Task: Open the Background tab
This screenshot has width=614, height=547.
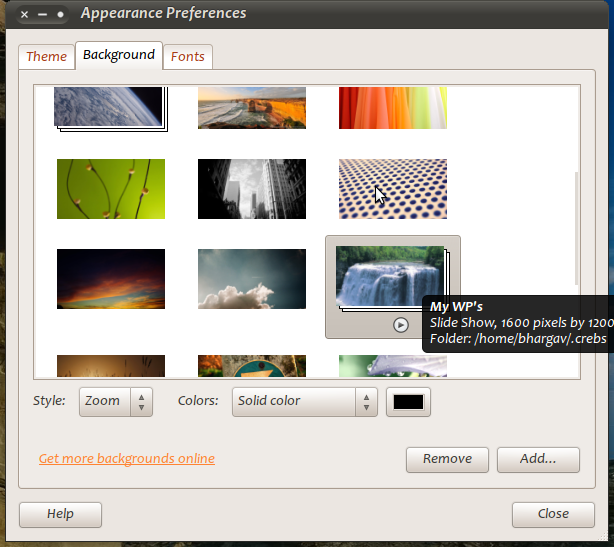Action: (x=119, y=55)
